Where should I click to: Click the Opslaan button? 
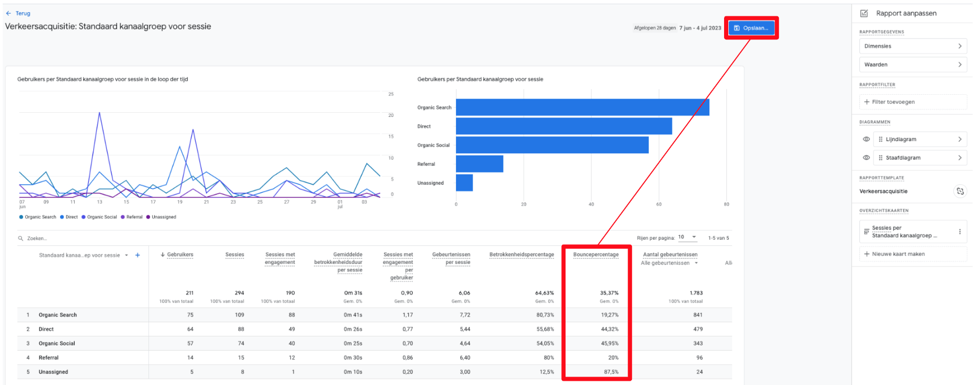pos(751,28)
